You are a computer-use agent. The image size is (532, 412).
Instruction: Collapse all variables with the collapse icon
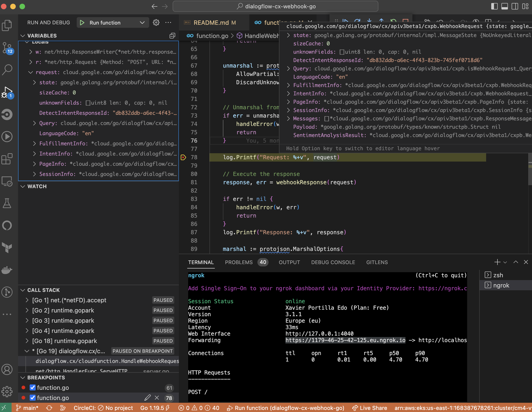[x=172, y=36]
